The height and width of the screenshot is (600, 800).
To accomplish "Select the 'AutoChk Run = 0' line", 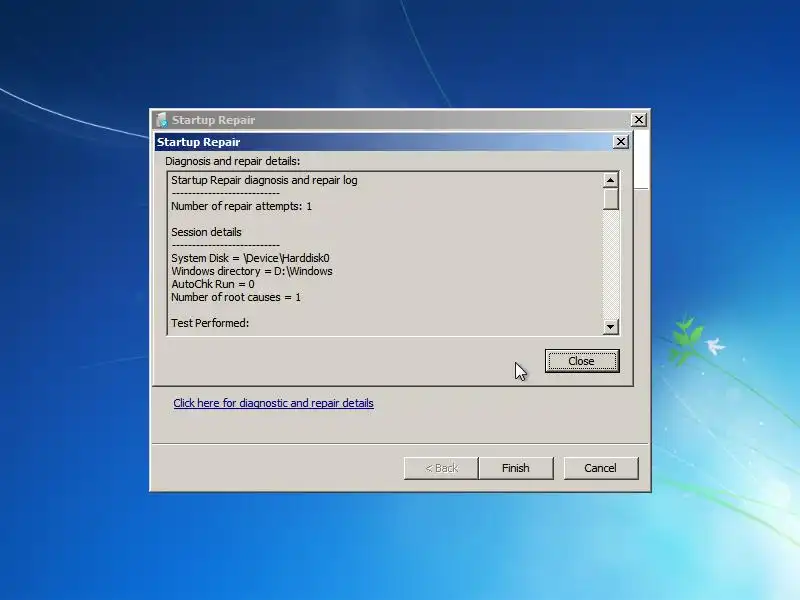I will [213, 284].
